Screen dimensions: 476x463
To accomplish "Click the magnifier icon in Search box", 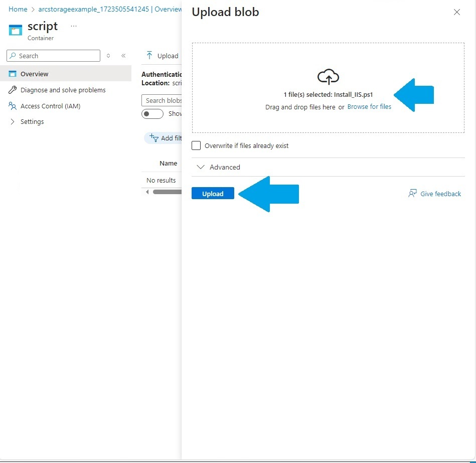I will click(x=13, y=56).
